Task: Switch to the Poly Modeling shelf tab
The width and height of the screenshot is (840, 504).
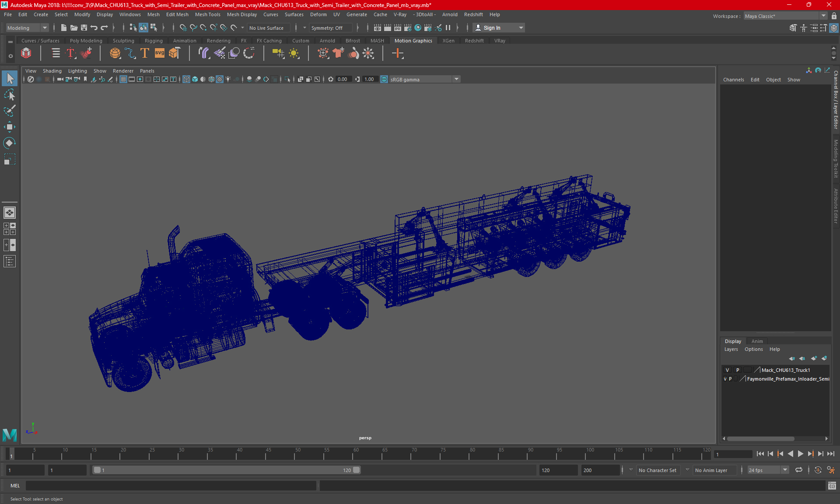Action: coord(86,41)
